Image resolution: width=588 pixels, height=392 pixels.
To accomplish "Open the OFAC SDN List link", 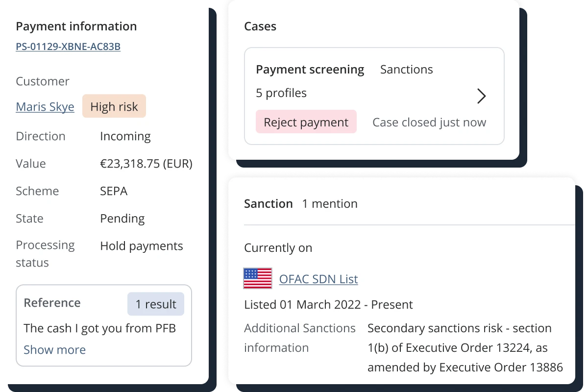I will click(318, 279).
